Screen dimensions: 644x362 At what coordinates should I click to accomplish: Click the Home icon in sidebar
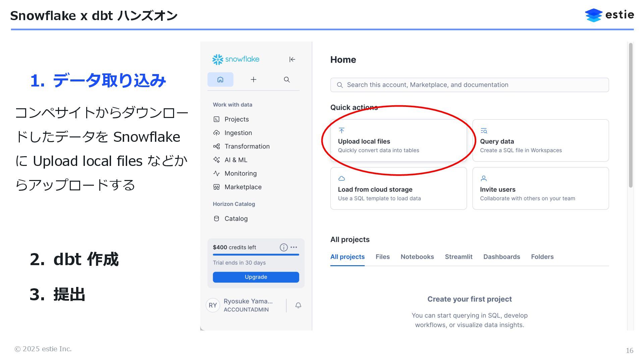coord(220,79)
